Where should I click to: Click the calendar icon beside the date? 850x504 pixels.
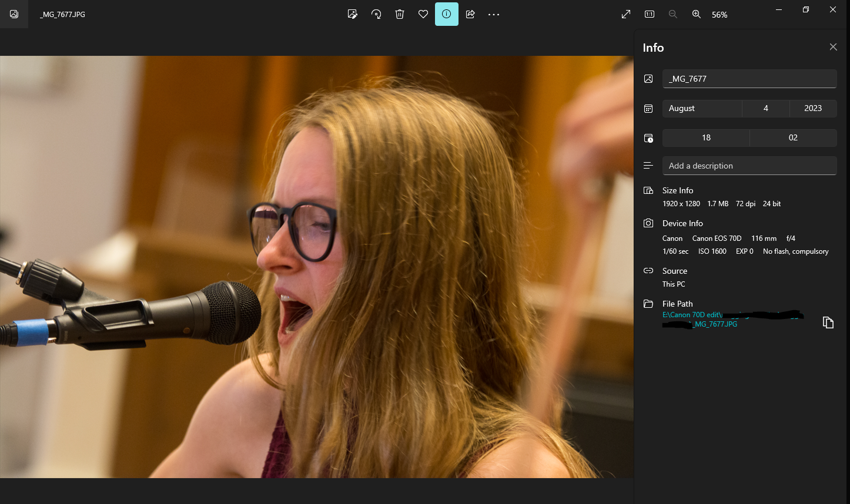(648, 109)
